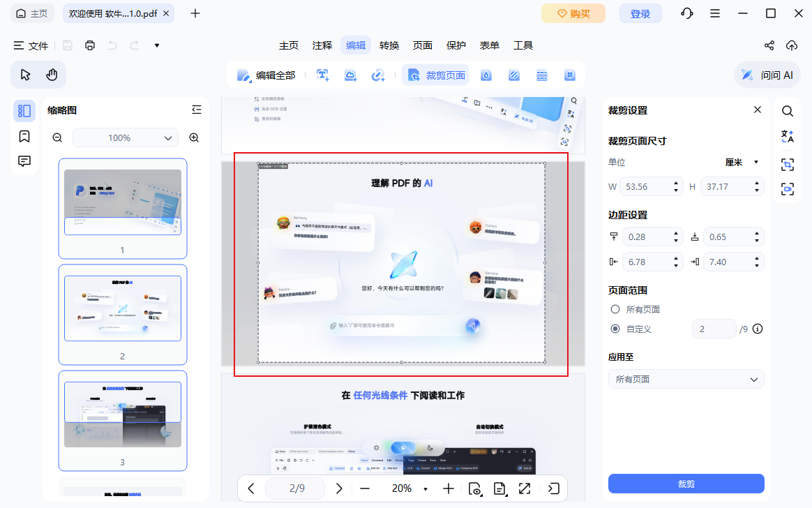Image resolution: width=812 pixels, height=508 pixels.
Task: Open the thumbnail 100% zoom dropdown
Action: click(126, 137)
